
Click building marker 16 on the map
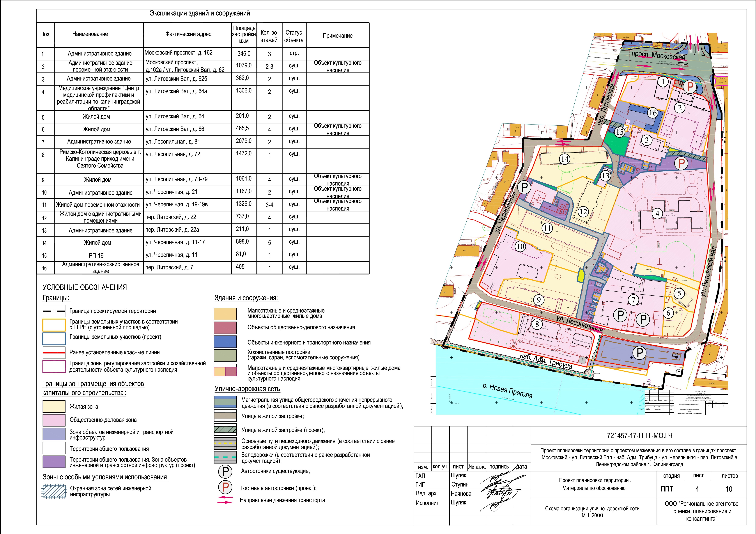(653, 113)
